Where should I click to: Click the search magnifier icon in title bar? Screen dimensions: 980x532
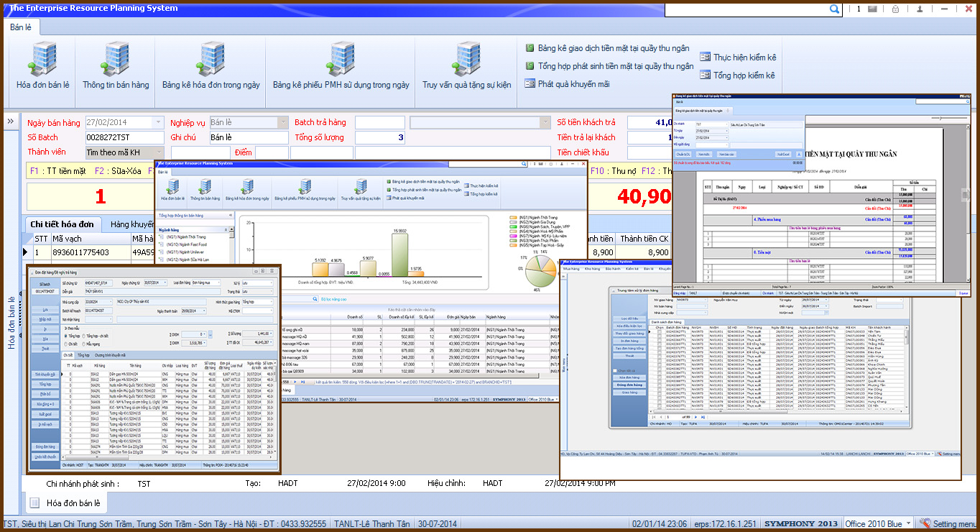(x=834, y=9)
